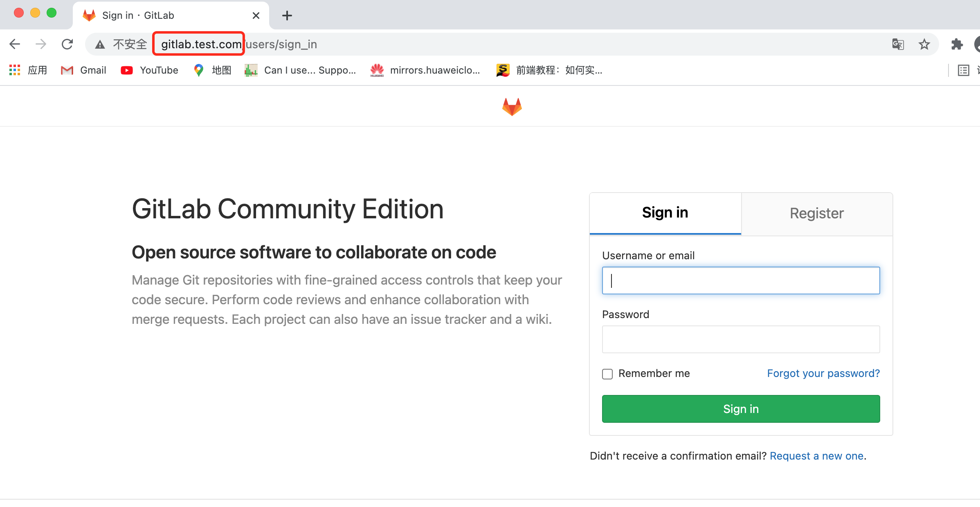
Task: Select the Sign in tab
Action: tap(665, 213)
